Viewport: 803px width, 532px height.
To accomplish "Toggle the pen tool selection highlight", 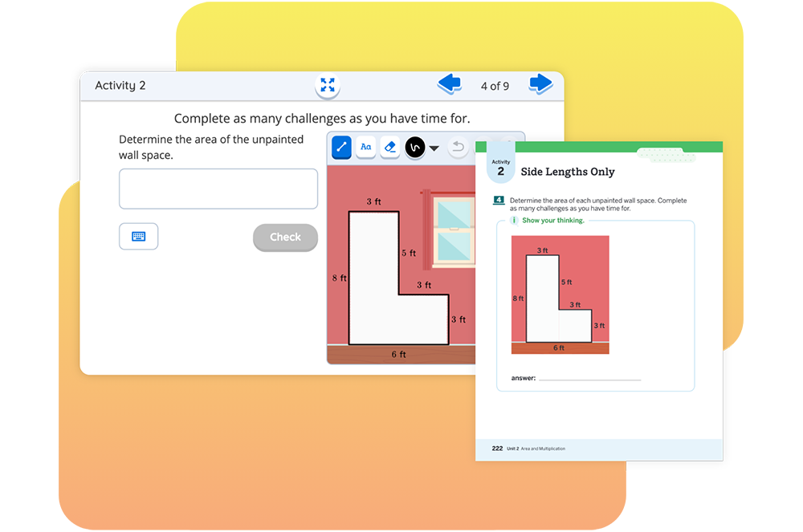I will 340,147.
